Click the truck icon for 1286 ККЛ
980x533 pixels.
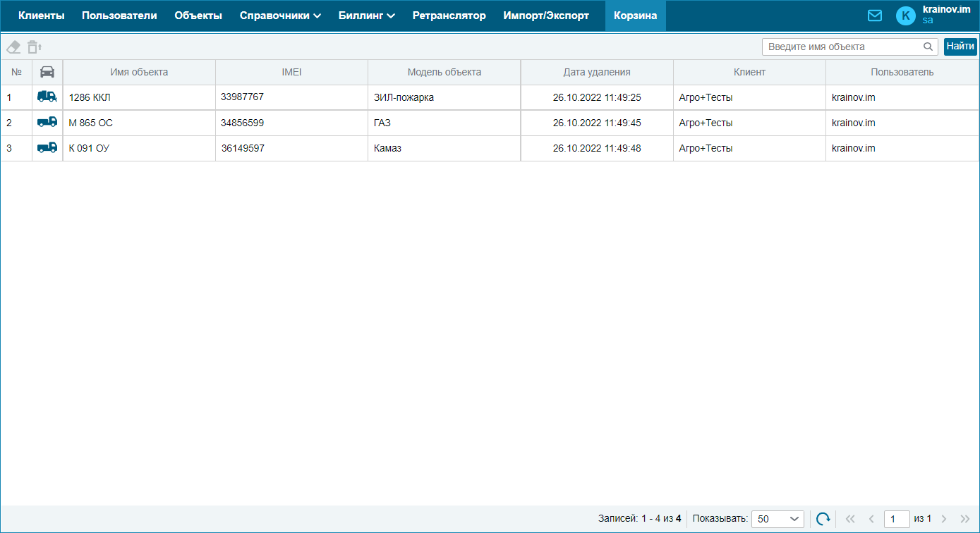[47, 97]
